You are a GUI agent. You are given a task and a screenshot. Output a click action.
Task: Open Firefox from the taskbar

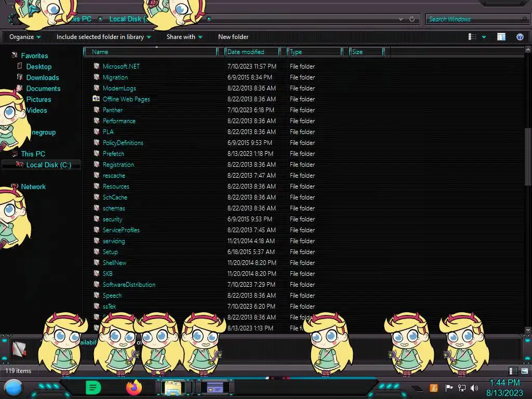(x=134, y=388)
